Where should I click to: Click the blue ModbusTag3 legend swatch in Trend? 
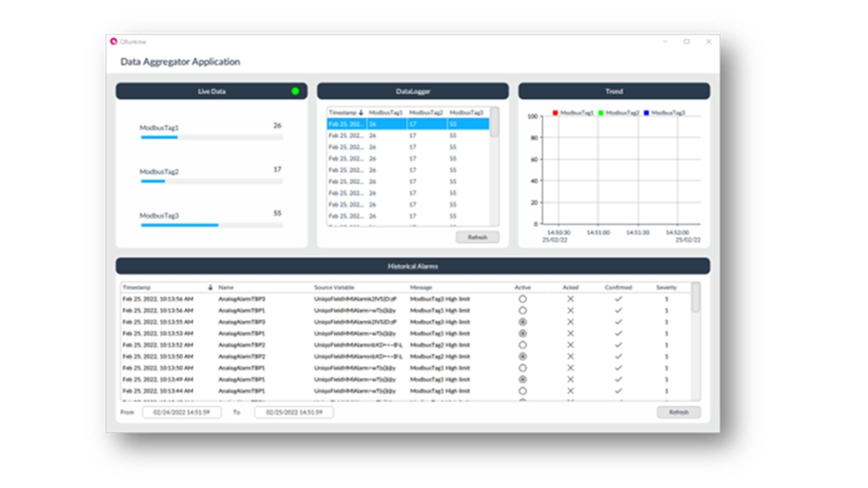[646, 113]
